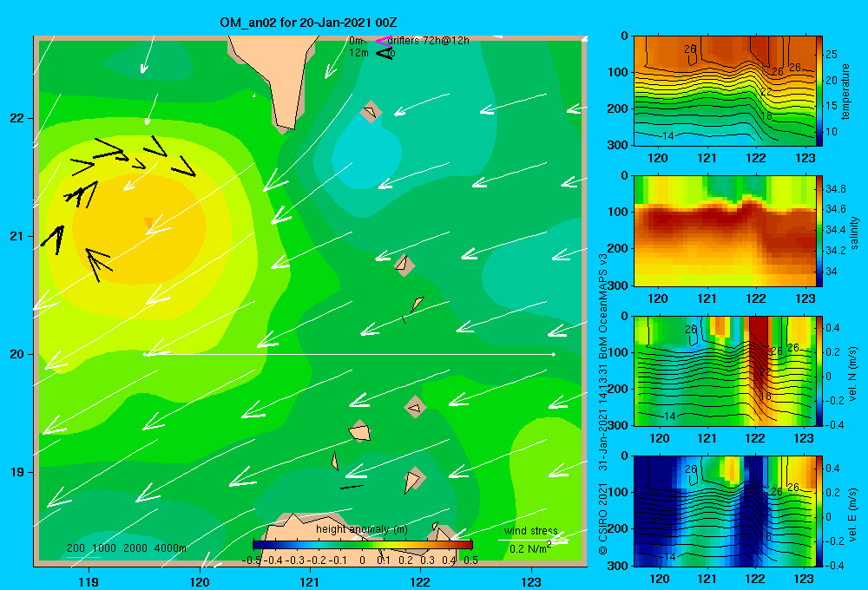
Task: Click the eastern diamond endpoint of the transect line
Action: coord(553,354)
